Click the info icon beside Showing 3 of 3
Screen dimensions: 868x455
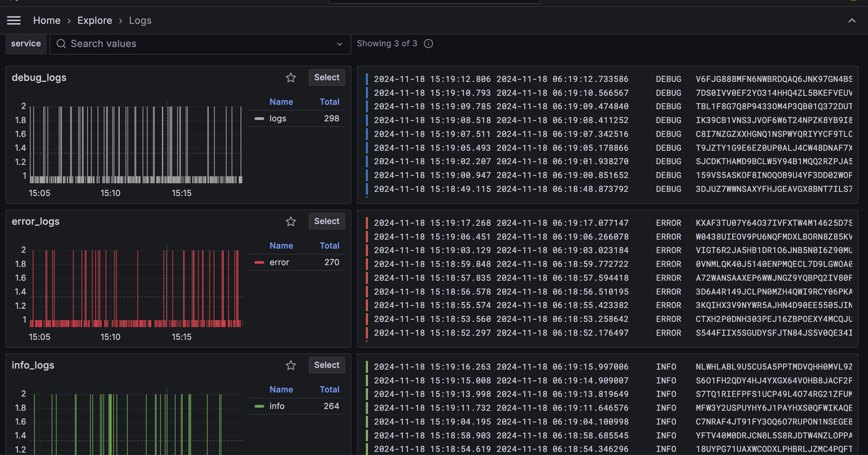pyautogui.click(x=428, y=44)
